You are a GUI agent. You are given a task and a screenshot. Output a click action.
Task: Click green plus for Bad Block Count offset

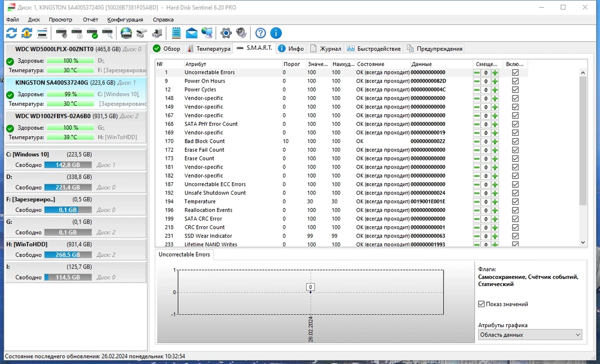(x=495, y=141)
